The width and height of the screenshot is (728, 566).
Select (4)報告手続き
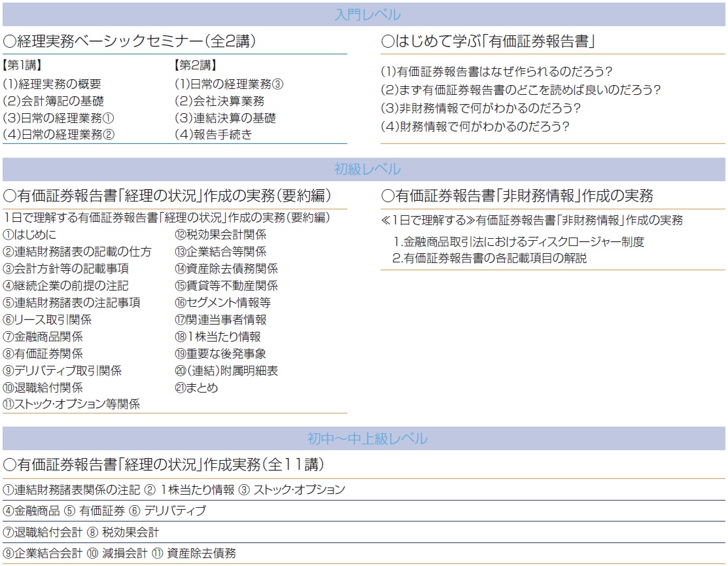pos(214,135)
